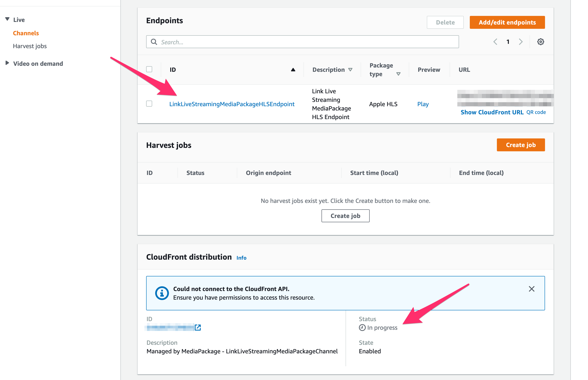
Task: Click the search magnifier in Endpoints search bar
Action: click(154, 42)
